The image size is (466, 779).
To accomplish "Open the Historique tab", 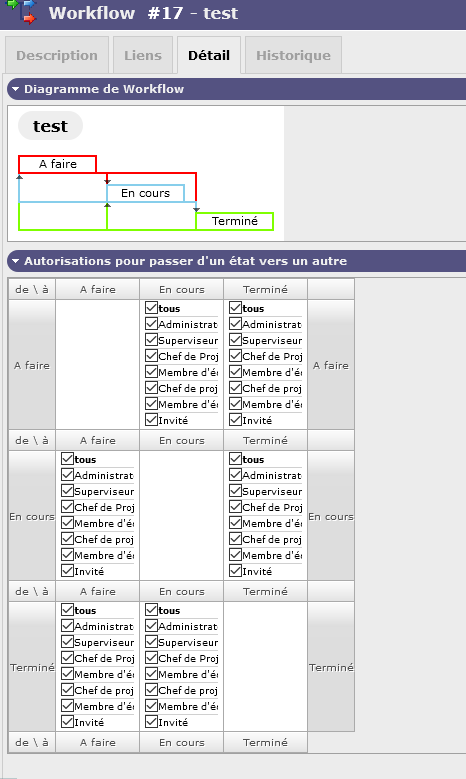I will point(293,55).
